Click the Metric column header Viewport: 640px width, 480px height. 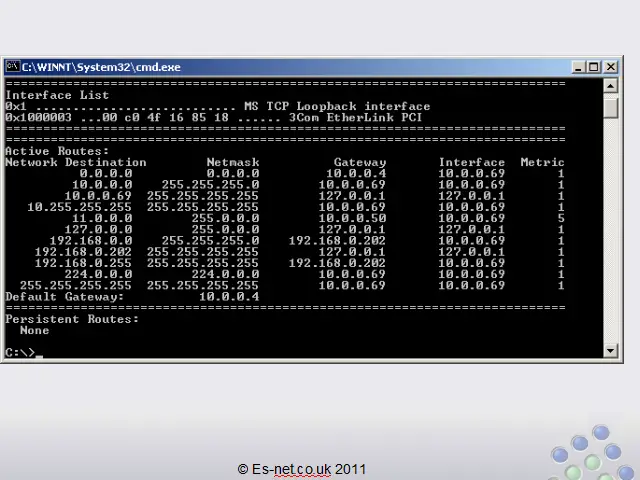click(x=542, y=162)
